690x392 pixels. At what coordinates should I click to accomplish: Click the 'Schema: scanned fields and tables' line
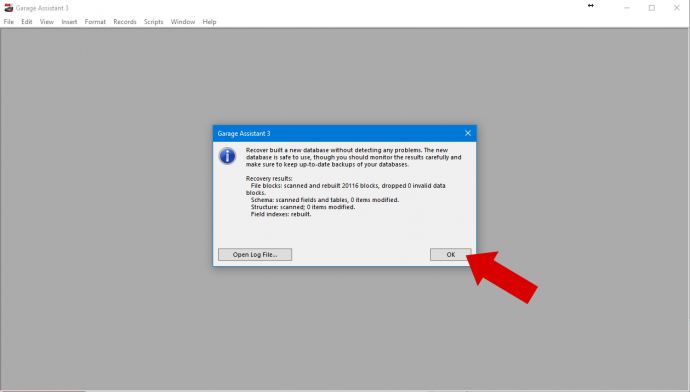pos(325,200)
